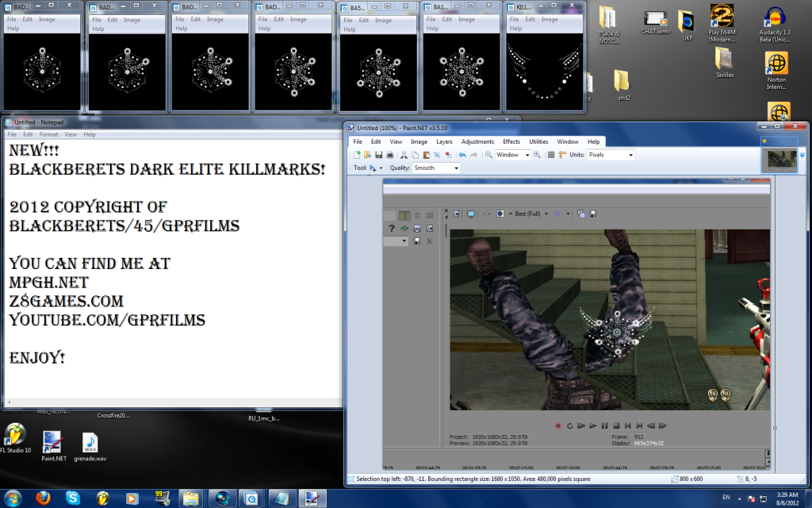Click the Windows Start button
The height and width of the screenshot is (508, 812).
[13, 498]
